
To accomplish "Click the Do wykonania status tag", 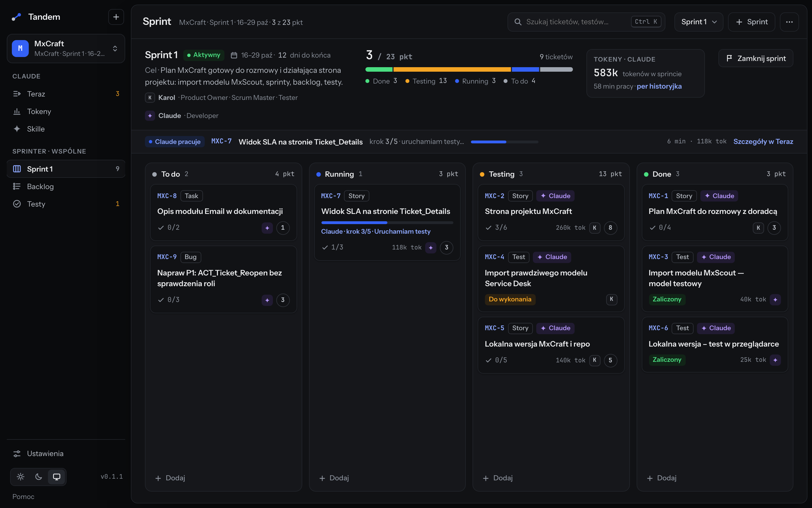I will pyautogui.click(x=510, y=299).
